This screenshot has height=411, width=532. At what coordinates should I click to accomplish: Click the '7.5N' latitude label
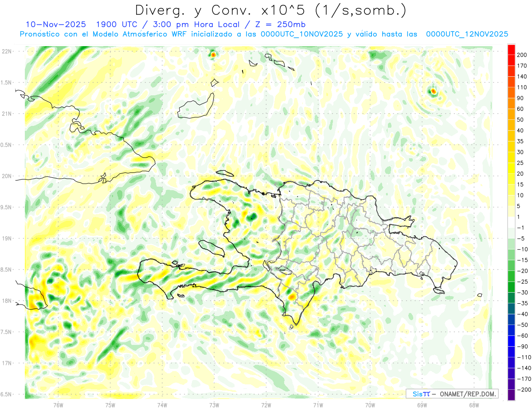(6, 332)
